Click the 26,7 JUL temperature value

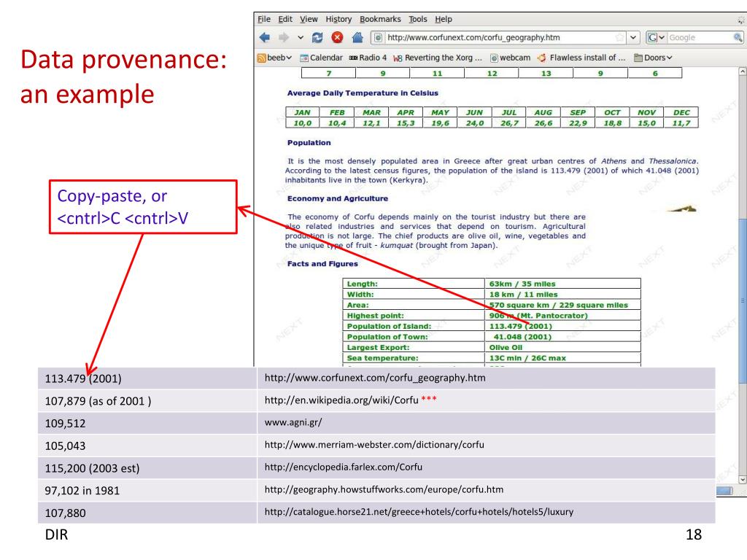(509, 122)
